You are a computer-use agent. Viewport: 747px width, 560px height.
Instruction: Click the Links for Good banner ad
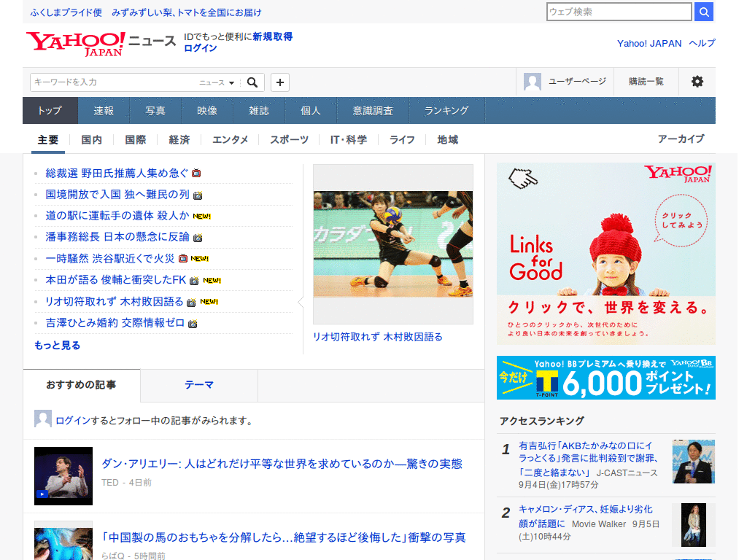tap(606, 254)
